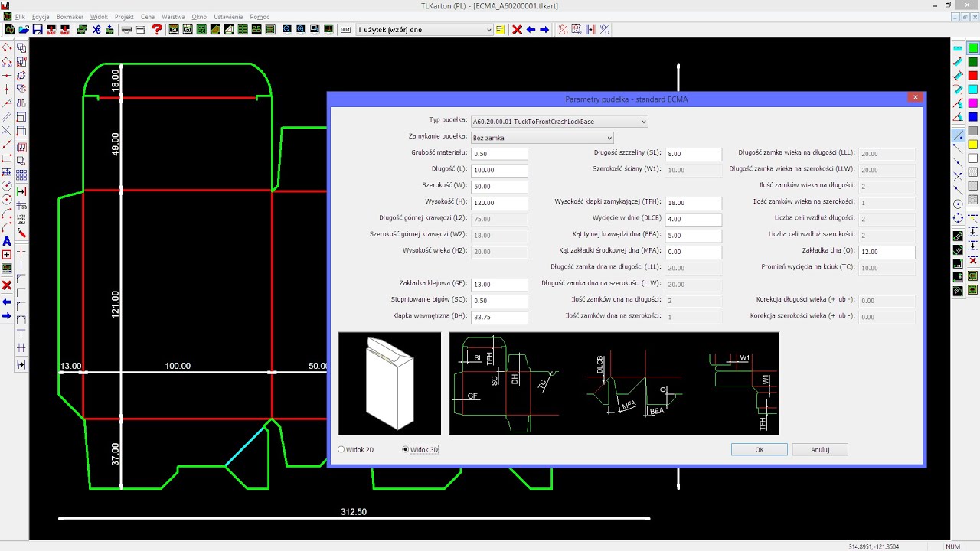The image size is (980, 551).
Task: Click the Zakładka dna (O) field
Action: (887, 252)
